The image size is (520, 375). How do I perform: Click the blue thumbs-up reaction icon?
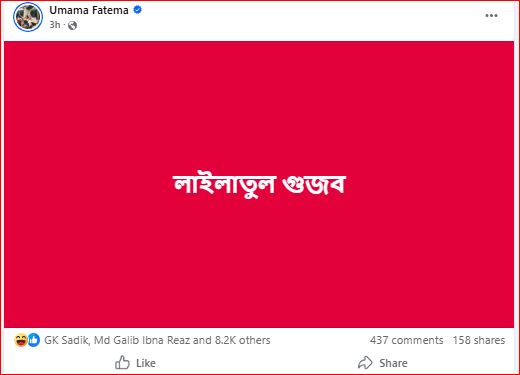point(33,340)
